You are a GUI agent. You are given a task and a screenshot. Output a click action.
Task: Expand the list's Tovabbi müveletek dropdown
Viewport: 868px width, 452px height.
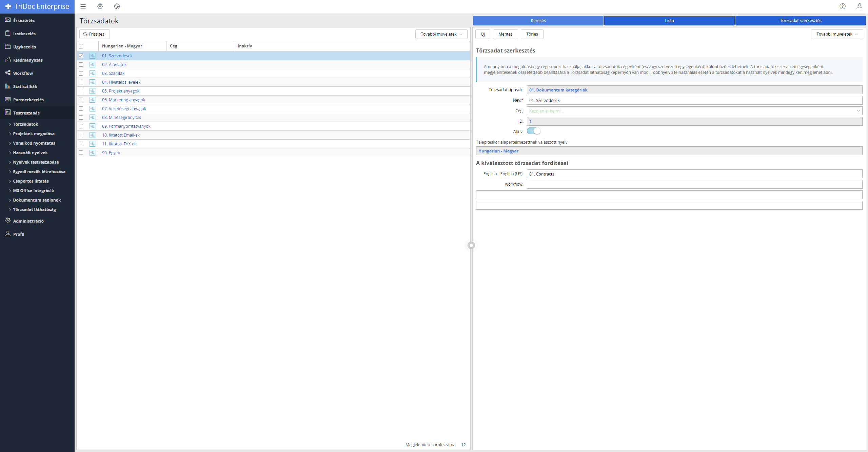(441, 34)
